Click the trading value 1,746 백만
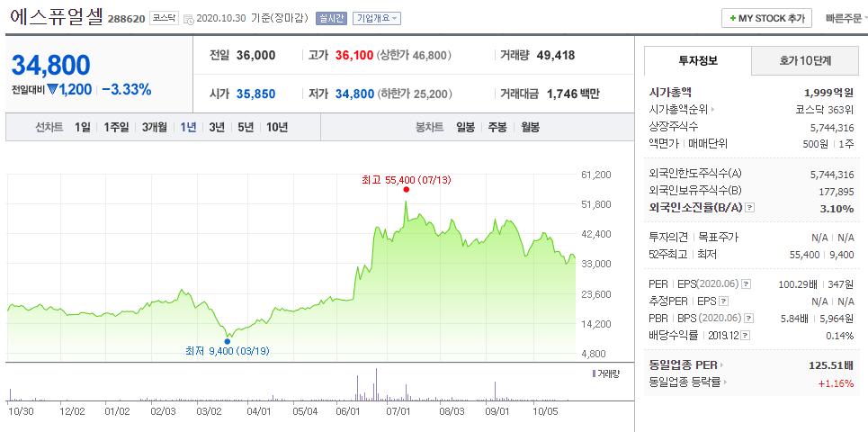The width and height of the screenshot is (868, 432). pos(573,94)
